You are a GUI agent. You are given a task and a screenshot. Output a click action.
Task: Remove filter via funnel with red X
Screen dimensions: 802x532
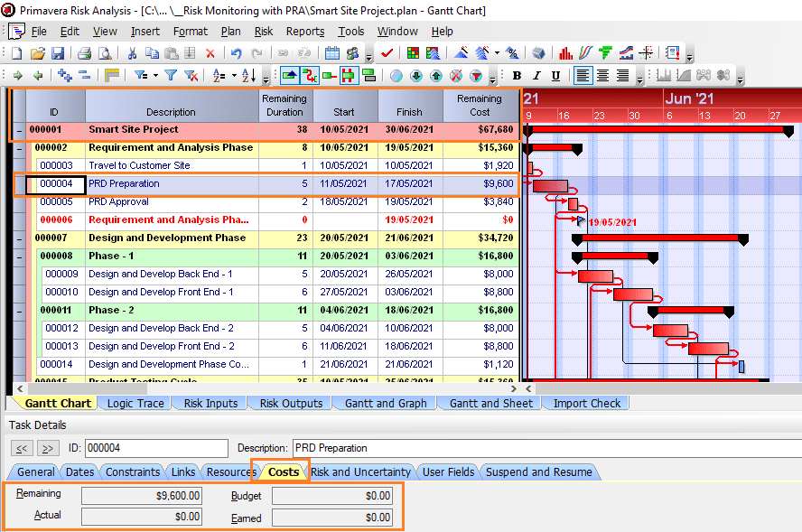click(191, 76)
